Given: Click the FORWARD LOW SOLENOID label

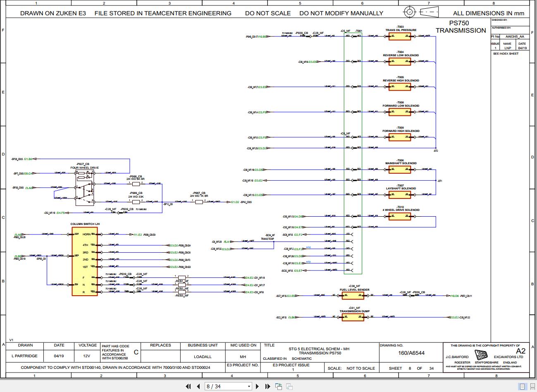Looking at the screenshot, I should pos(401,105).
